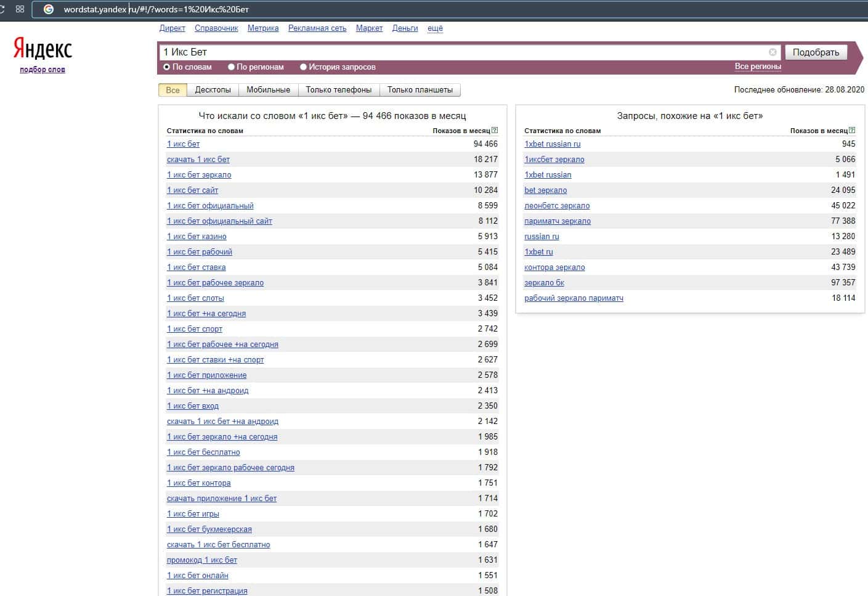Click the 'Метрика' link in the top navigation
The height and width of the screenshot is (596, 868).
click(x=263, y=28)
